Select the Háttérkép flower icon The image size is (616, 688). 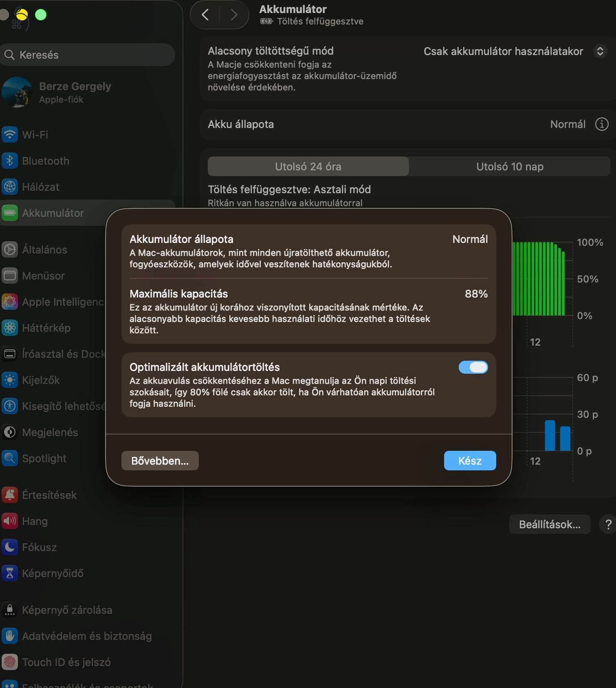click(10, 328)
